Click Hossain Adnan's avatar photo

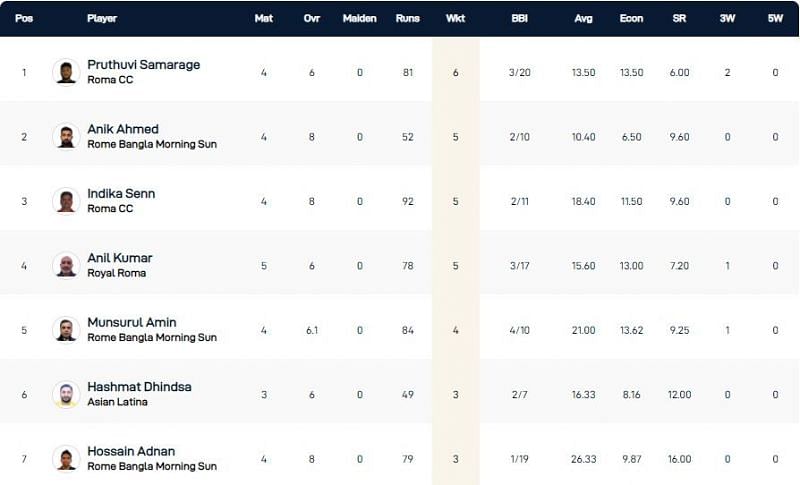66,458
